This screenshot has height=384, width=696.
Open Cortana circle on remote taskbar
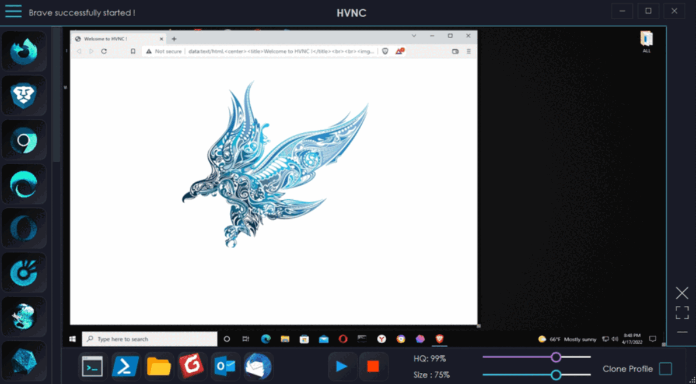coord(227,339)
